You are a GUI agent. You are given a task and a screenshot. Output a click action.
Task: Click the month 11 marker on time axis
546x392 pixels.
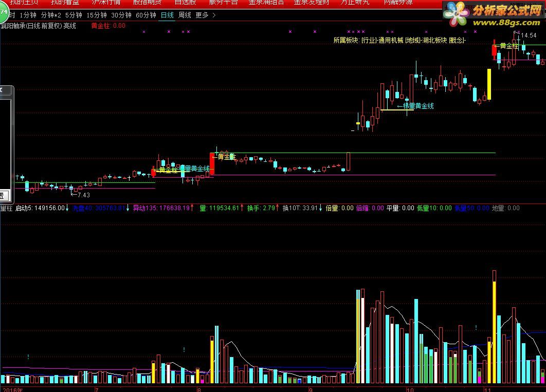click(487, 389)
